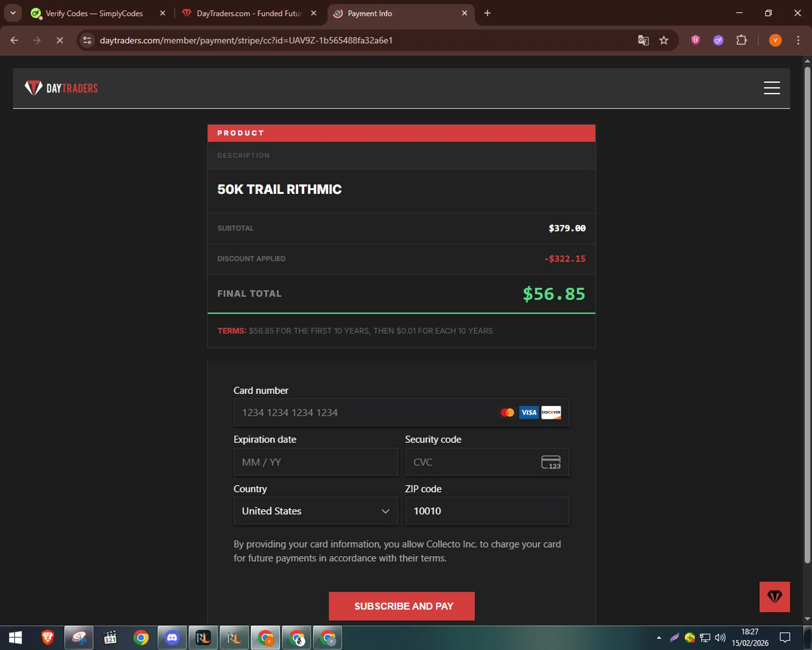Click the $379.00 subtotal amount
This screenshot has height=650, width=812.
click(567, 228)
